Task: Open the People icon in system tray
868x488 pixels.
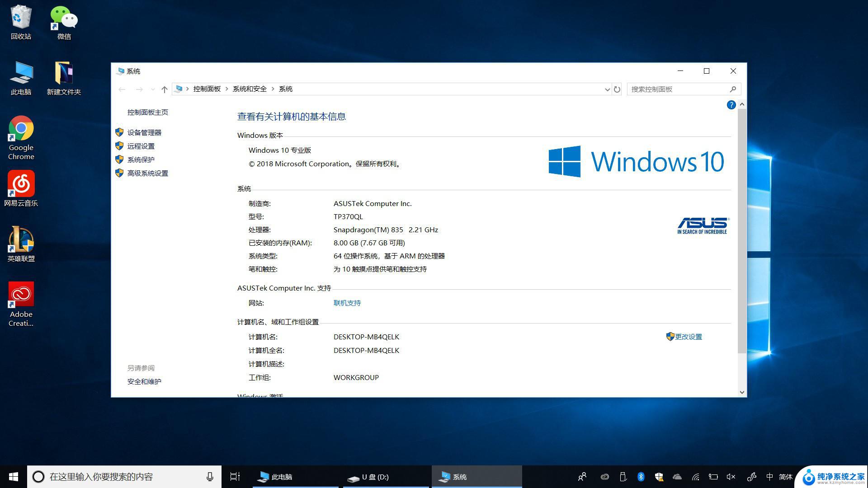Action: [582, 477]
